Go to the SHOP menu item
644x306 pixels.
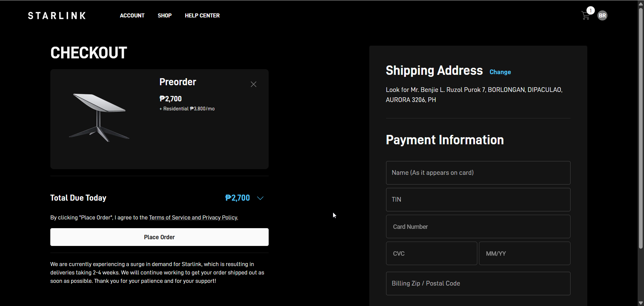[165, 15]
